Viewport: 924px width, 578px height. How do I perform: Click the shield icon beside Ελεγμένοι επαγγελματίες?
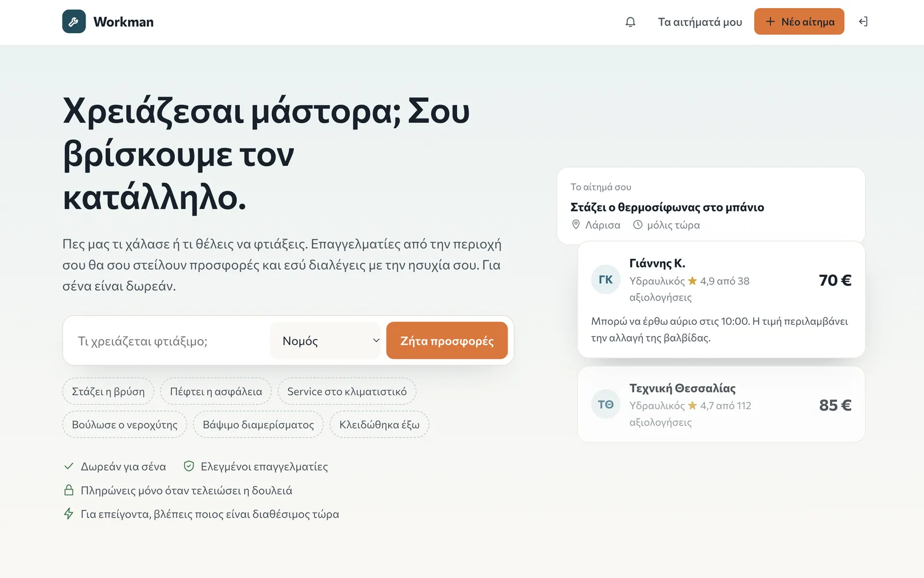pos(189,466)
